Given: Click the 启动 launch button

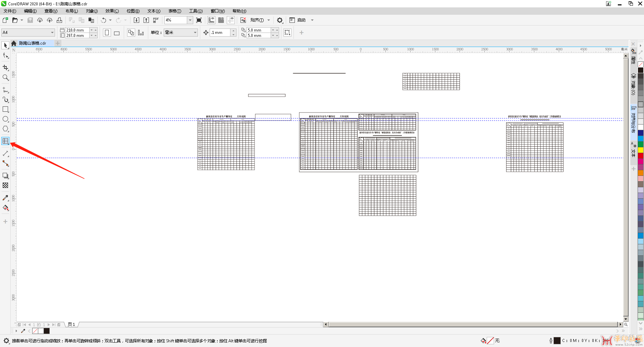Looking at the screenshot, I should tap(301, 20).
